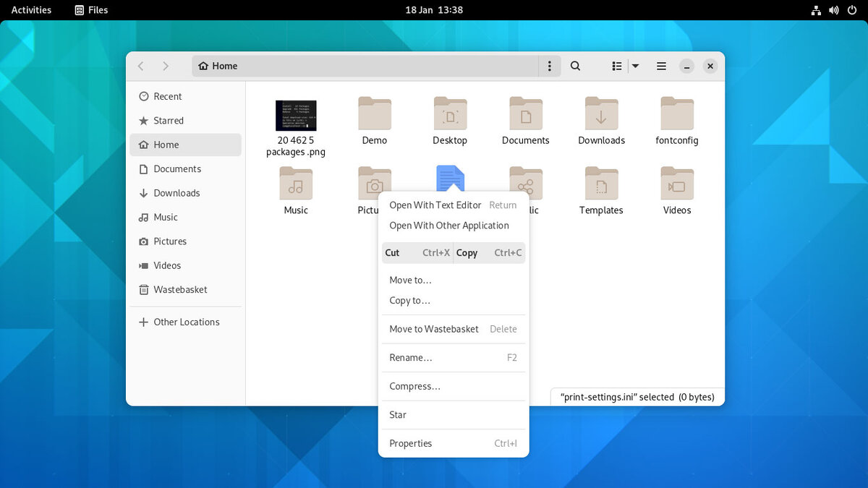The width and height of the screenshot is (868, 488).
Task: Select the blue print-settings.ini file icon
Action: click(x=450, y=179)
